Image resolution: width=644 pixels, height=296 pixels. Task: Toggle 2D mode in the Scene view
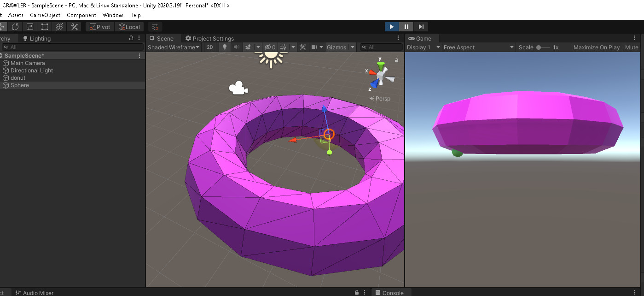(x=209, y=47)
